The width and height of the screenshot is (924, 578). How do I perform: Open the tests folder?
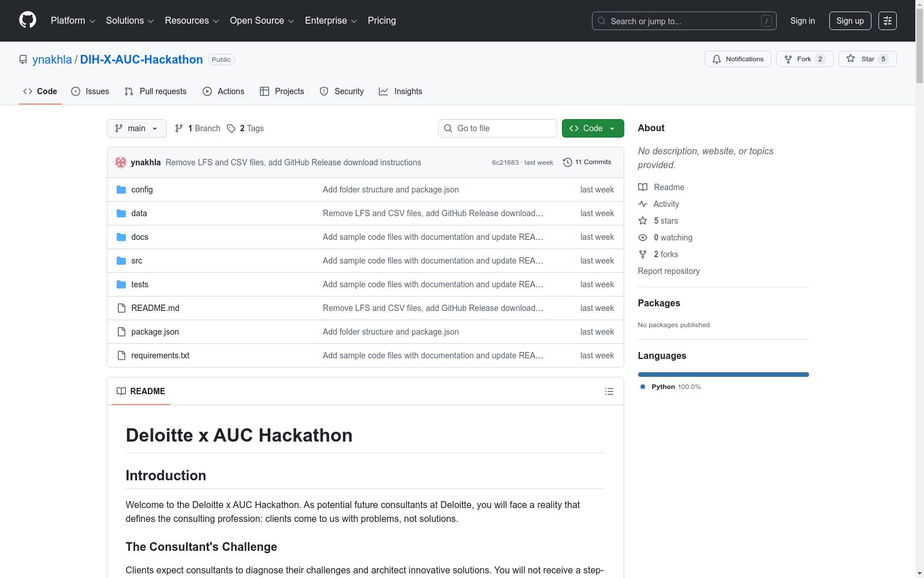pyautogui.click(x=140, y=284)
